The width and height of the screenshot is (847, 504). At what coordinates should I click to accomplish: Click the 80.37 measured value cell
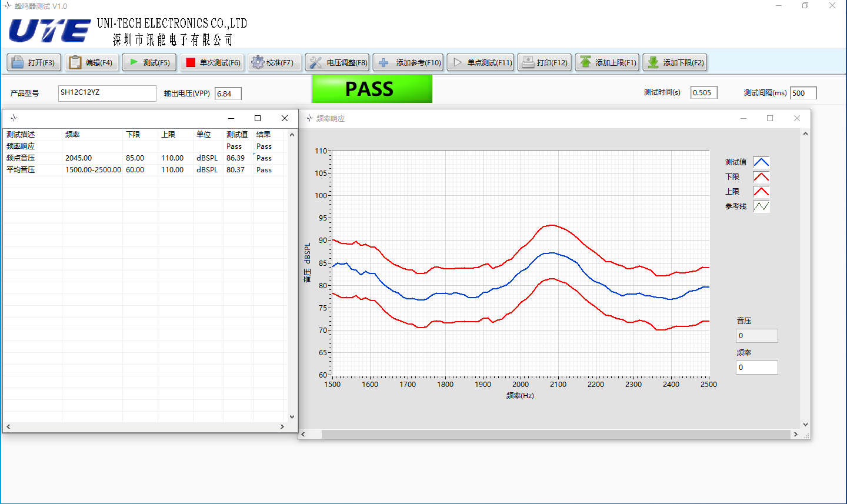[238, 170]
